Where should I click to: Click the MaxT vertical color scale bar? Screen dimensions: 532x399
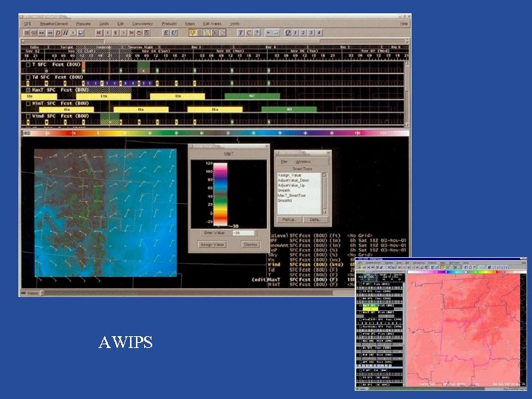pos(220,194)
